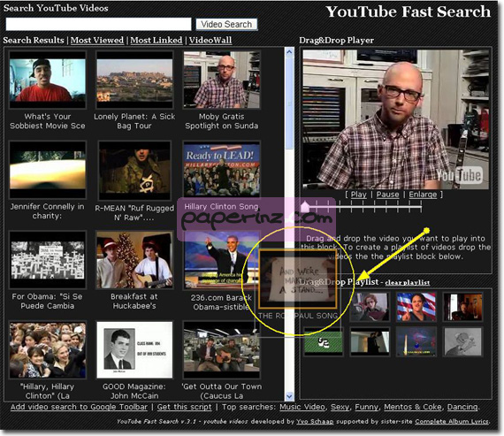504x436 pixels.
Task: Click the results scrollbar down arrow
Action: (x=289, y=396)
